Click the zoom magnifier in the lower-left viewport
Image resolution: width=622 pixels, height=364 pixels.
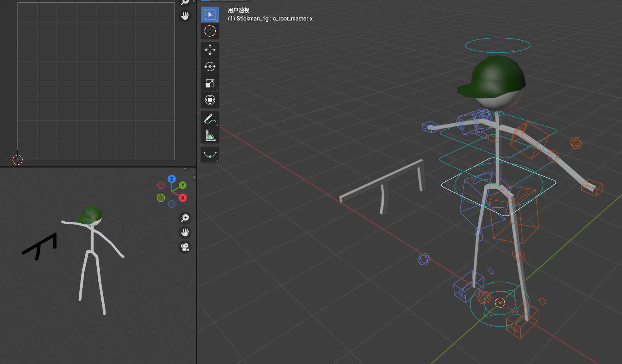click(x=185, y=218)
